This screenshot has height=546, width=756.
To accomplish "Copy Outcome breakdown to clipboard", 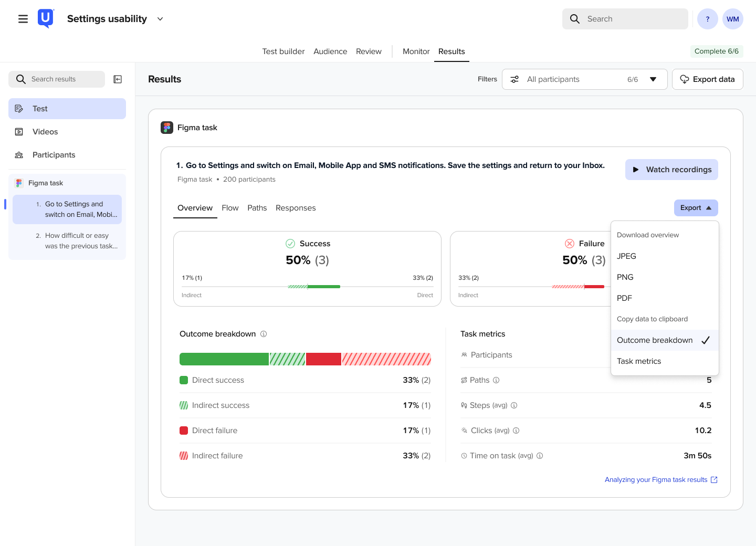I will tap(665, 340).
